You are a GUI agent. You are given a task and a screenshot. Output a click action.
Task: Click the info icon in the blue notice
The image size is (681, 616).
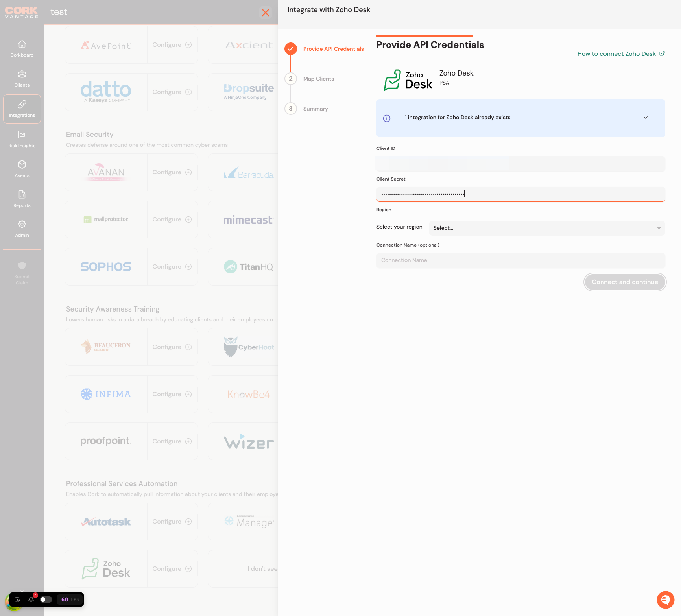pos(387,118)
